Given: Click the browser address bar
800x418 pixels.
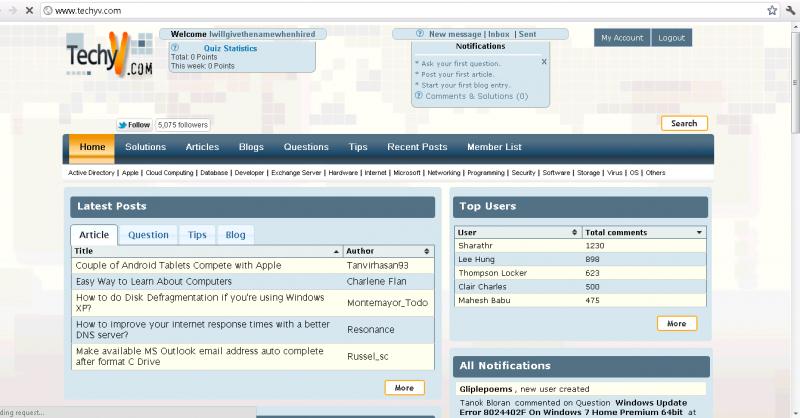Looking at the screenshot, I should click(x=400, y=10).
